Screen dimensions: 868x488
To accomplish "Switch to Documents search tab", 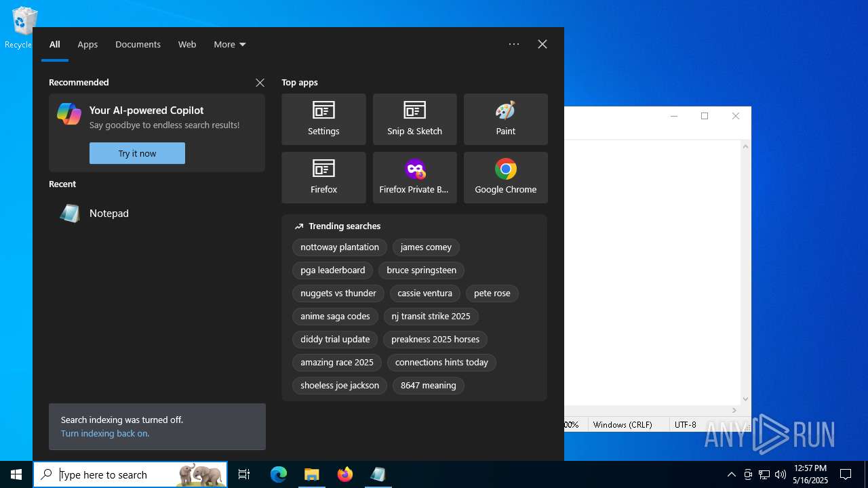I will tap(138, 45).
